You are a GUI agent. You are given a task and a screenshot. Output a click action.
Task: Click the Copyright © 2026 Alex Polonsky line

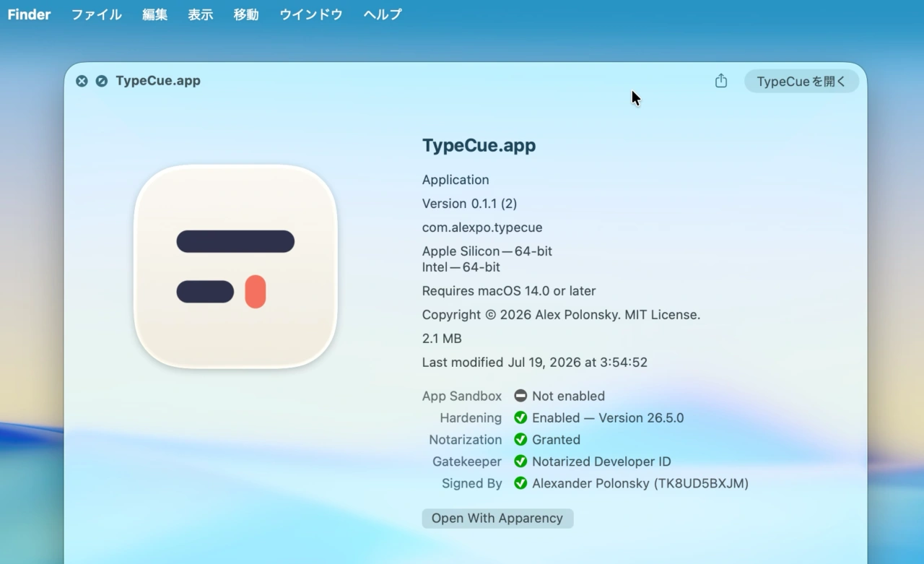tap(561, 315)
